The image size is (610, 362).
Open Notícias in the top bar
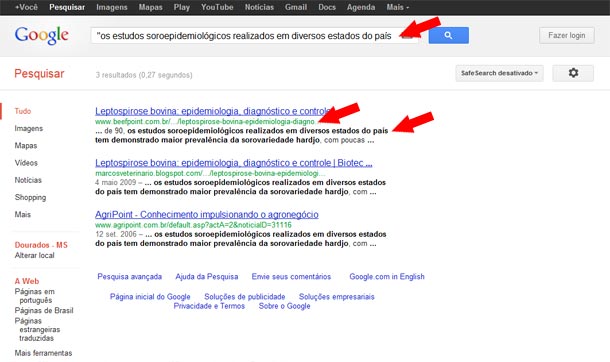click(x=259, y=7)
